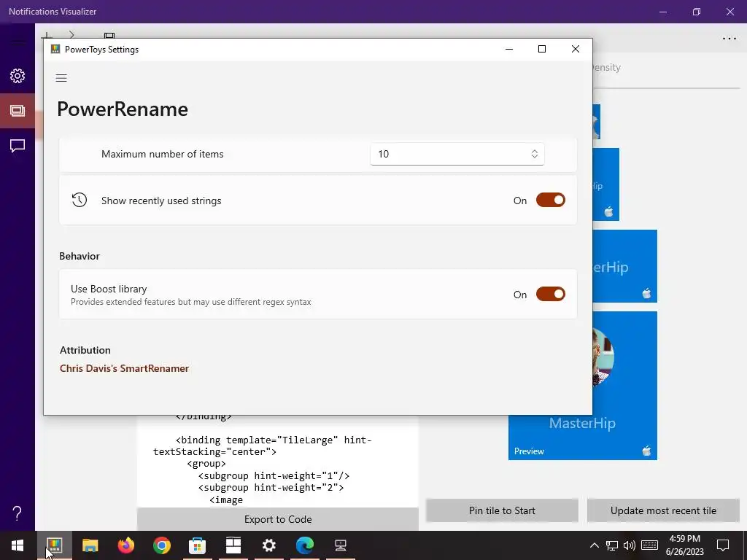Open help question mark in Notifications Visualizer

click(18, 513)
